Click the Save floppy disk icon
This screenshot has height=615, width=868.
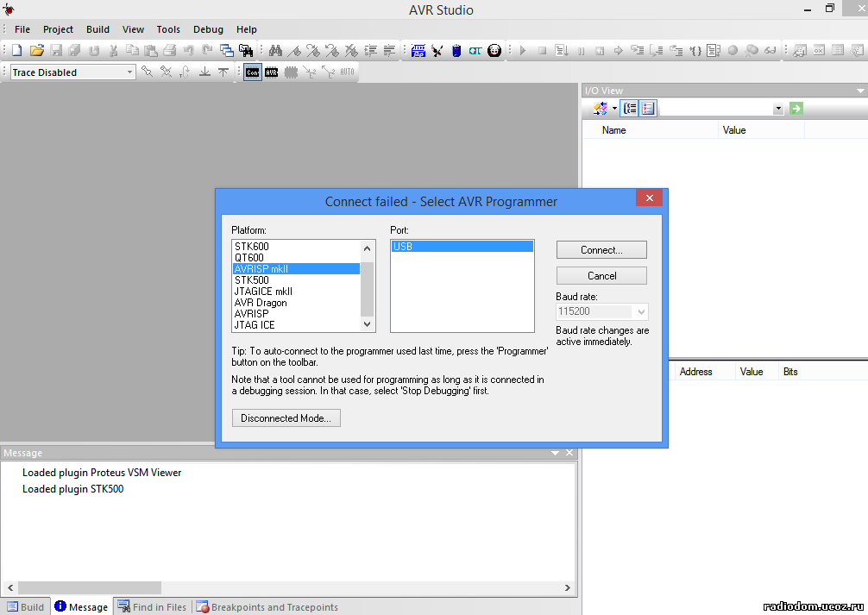[56, 50]
